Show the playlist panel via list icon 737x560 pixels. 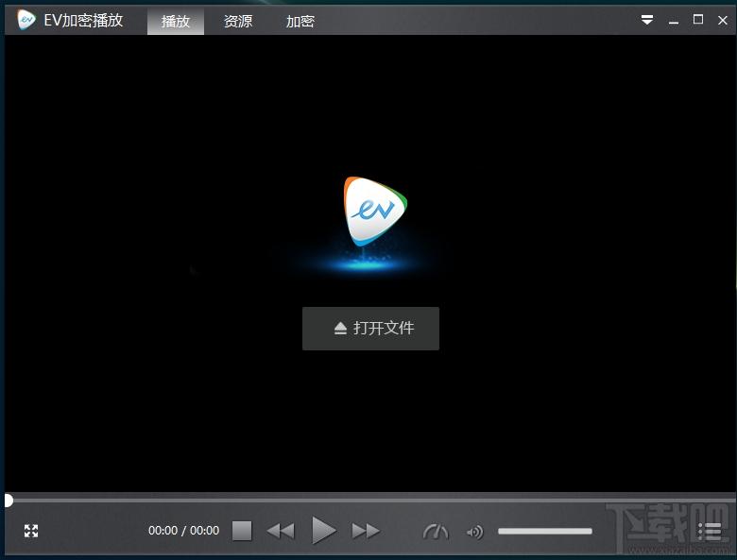[x=709, y=532]
